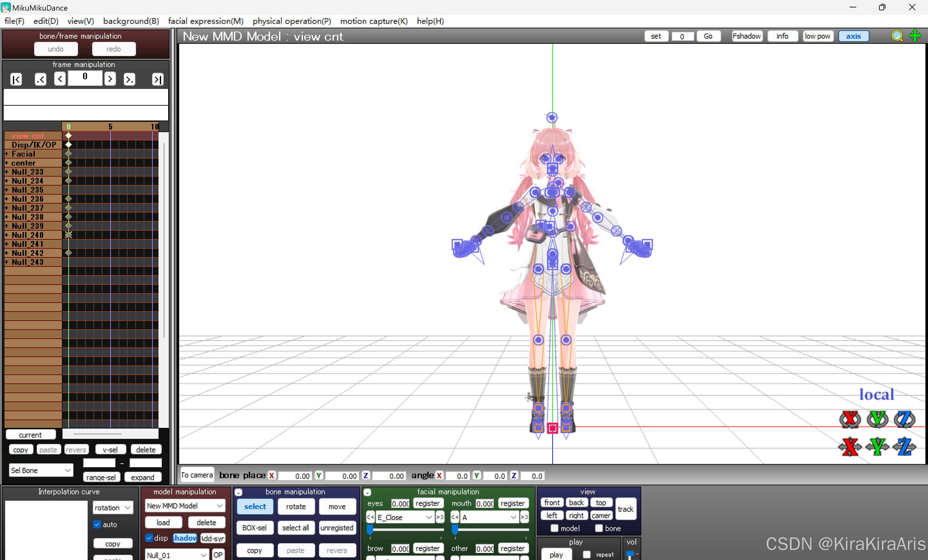Click the green Y rotation axis icon
Viewport: 928px width, 560px height.
[x=877, y=419]
